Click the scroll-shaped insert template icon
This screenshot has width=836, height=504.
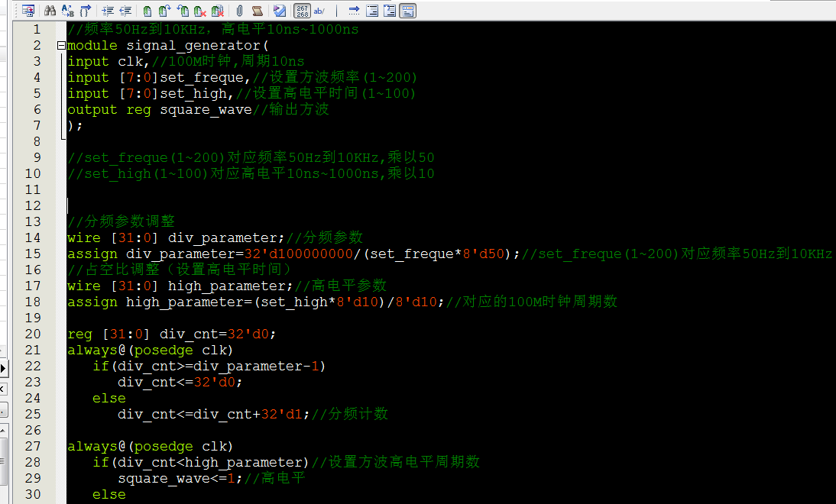tap(257, 10)
